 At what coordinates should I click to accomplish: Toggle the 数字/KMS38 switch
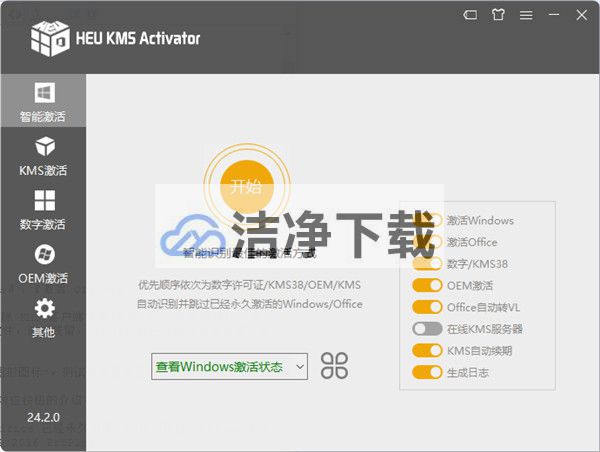427,264
